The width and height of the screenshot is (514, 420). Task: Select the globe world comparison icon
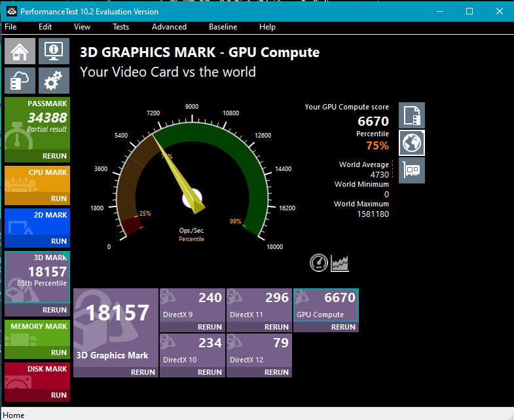[412, 143]
